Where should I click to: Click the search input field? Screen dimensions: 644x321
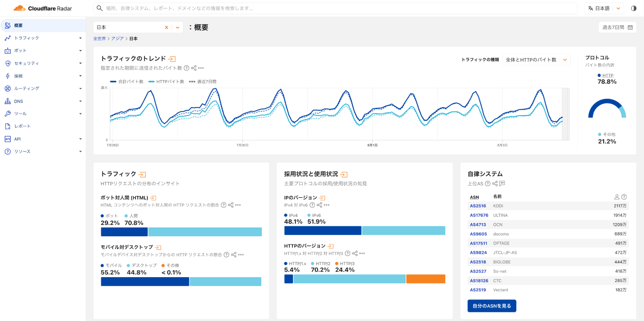pos(335,8)
